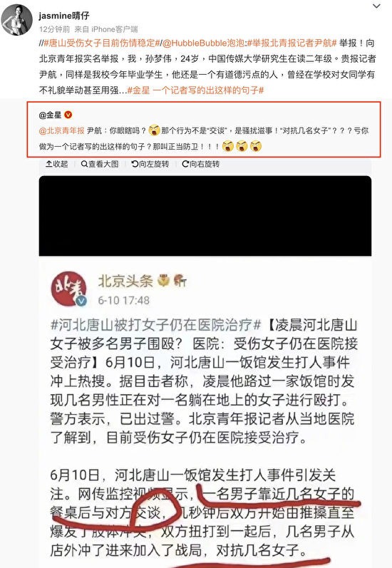Screen dimensions: 392x568
Task: Click 查看大图 magnifier to view large
Action: click(100, 164)
